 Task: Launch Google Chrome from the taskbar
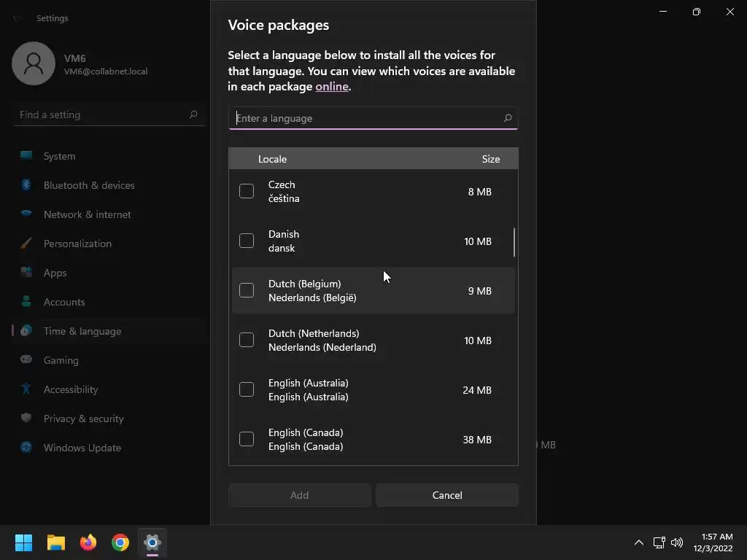(x=120, y=542)
